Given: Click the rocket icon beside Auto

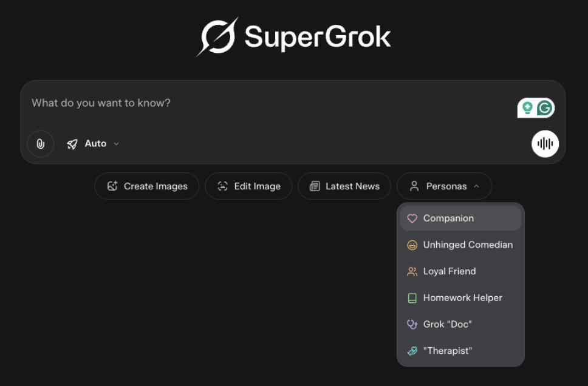Looking at the screenshot, I should pos(72,144).
